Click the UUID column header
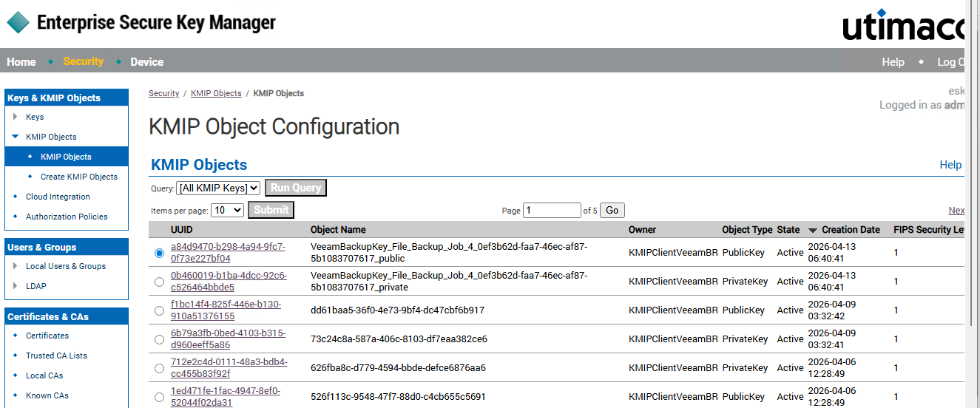The image size is (980, 408). pos(182,230)
